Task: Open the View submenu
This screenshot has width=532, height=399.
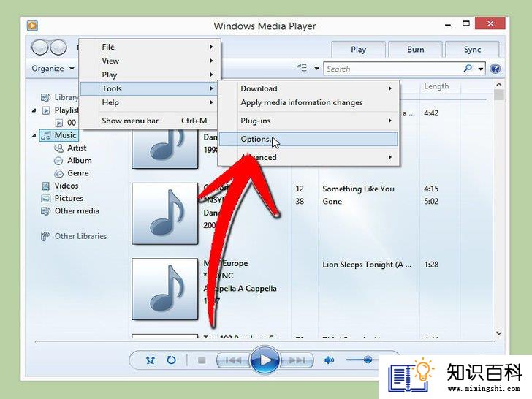Action: pos(151,61)
